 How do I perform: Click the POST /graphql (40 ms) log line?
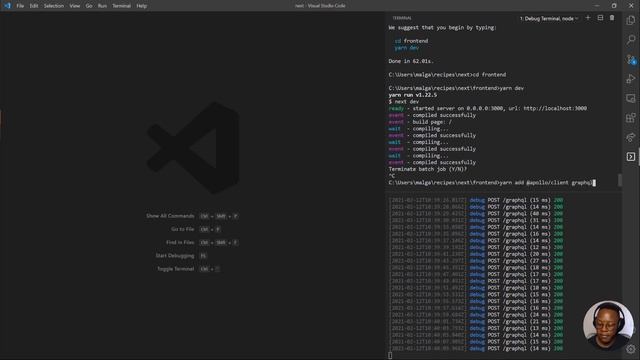click(x=476, y=213)
